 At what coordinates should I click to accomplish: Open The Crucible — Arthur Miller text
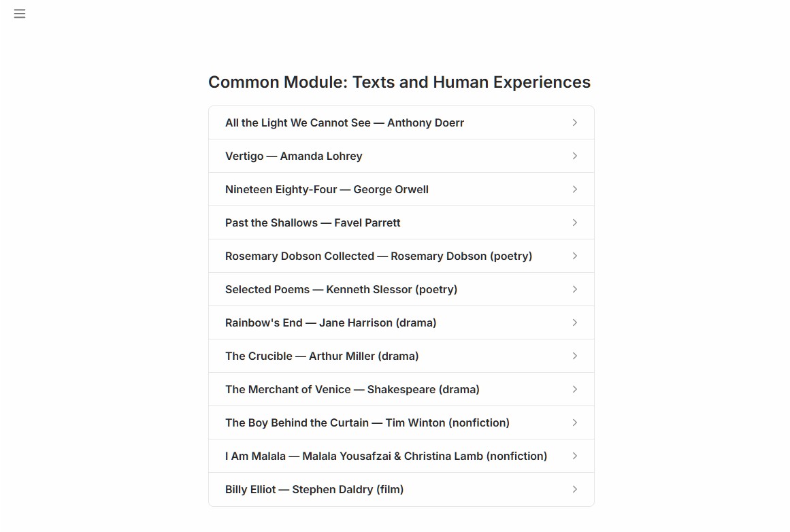[401, 356]
